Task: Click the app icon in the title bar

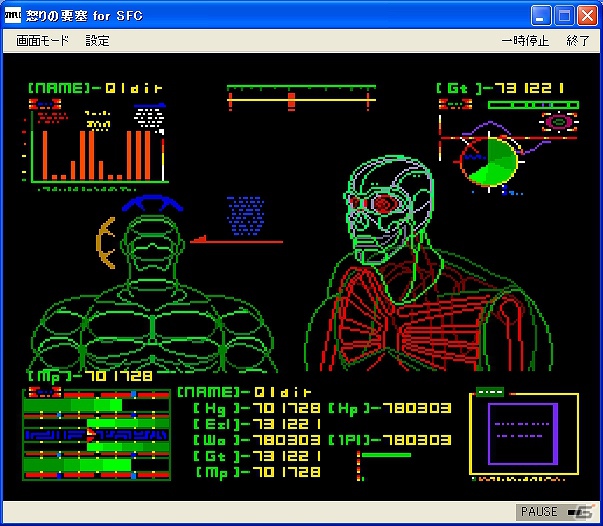Action: coord(13,16)
